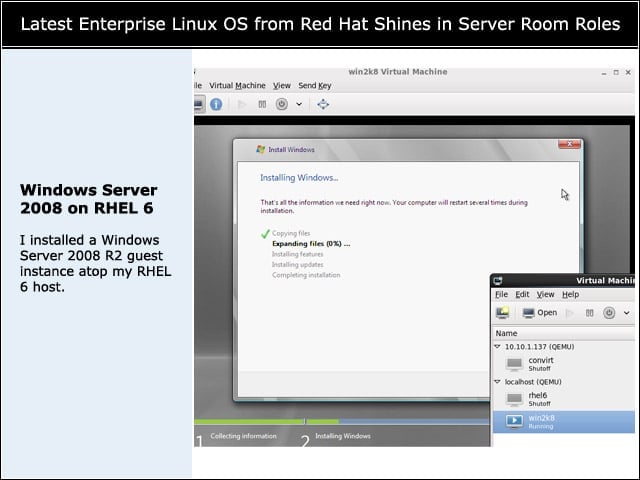The image size is (640, 480).
Task: Click the pause icon in Manager toolbar
Action: (x=589, y=313)
